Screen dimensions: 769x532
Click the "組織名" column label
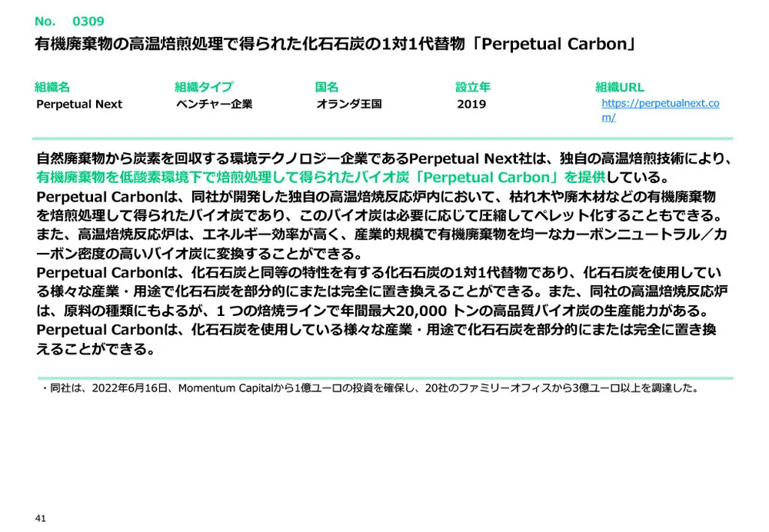point(52,88)
